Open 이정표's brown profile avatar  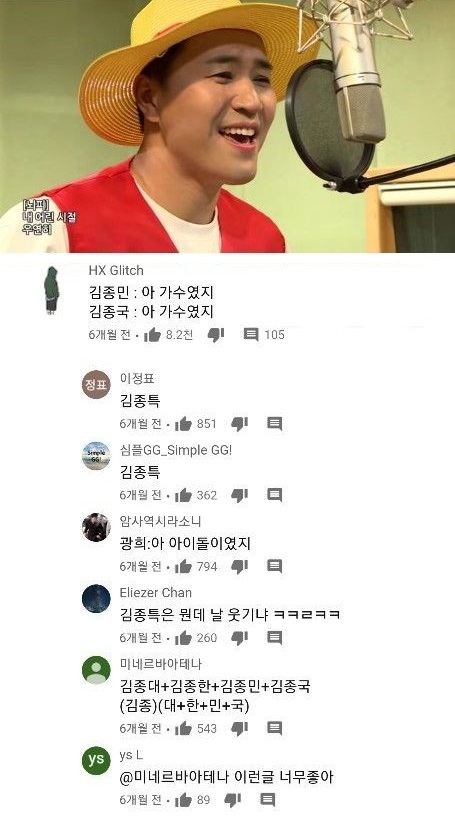96,384
